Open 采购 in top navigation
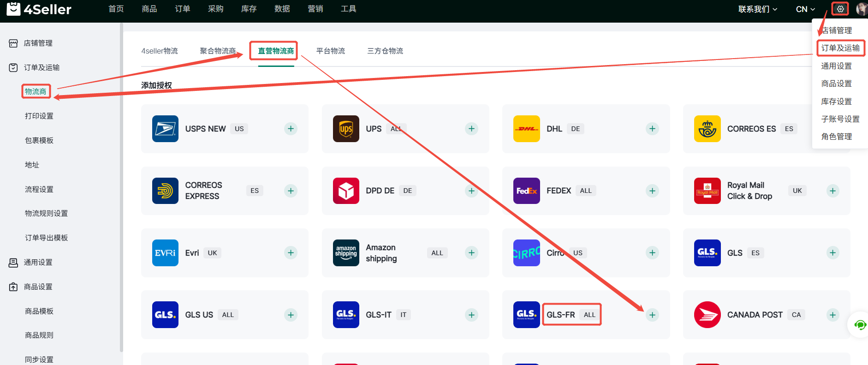 click(x=216, y=9)
